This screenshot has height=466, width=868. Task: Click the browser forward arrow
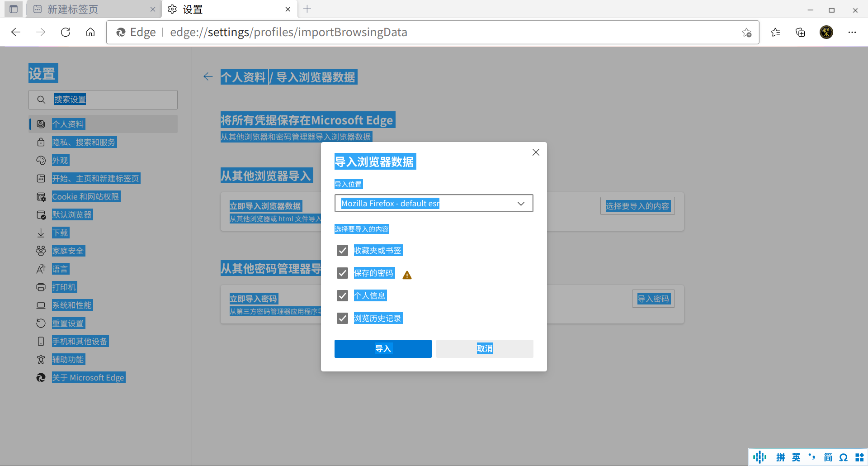[41, 32]
